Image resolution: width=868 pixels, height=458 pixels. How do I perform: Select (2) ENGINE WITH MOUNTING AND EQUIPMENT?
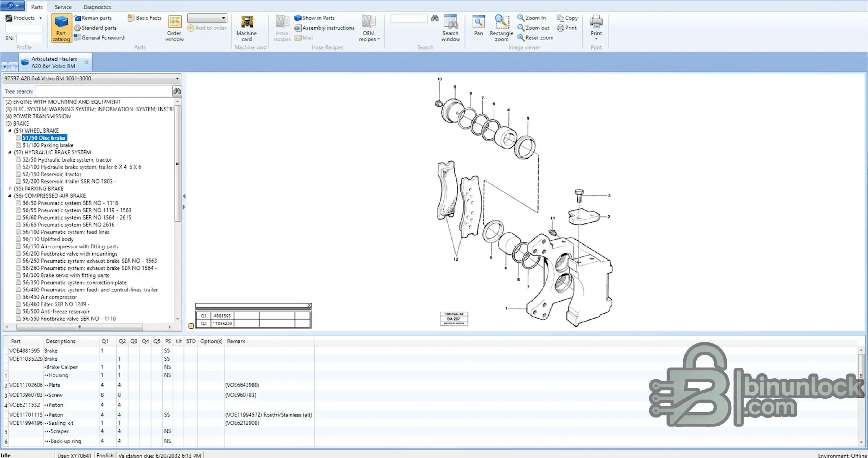(63, 102)
